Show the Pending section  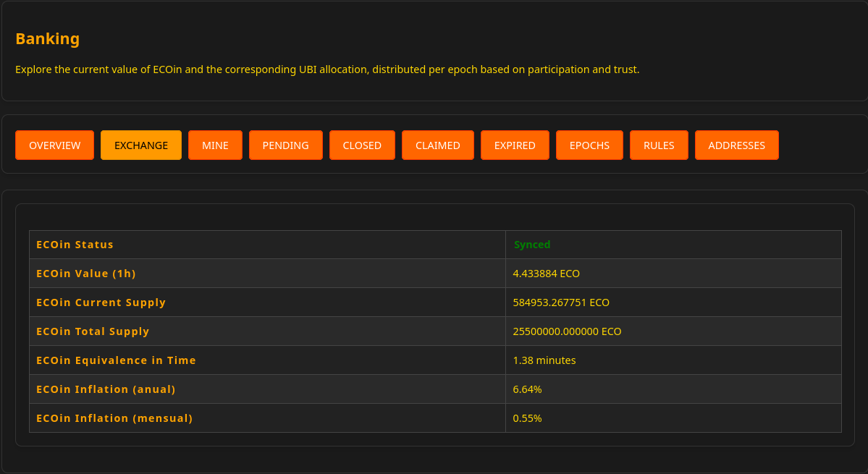click(x=285, y=145)
